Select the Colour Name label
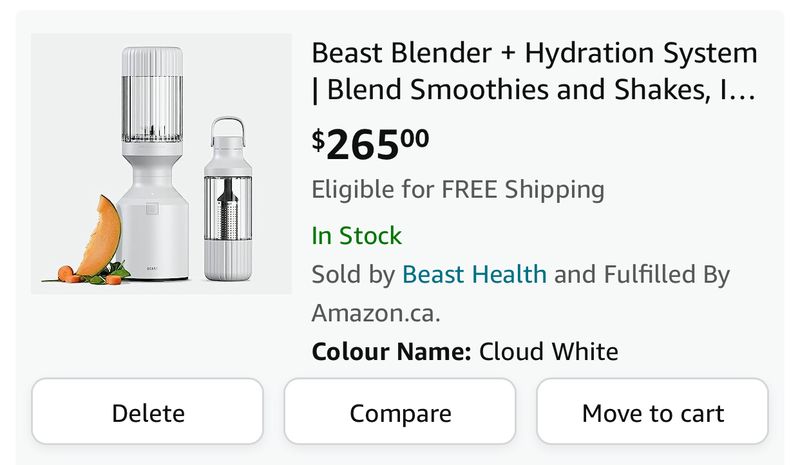The image size is (800, 465). (x=391, y=352)
